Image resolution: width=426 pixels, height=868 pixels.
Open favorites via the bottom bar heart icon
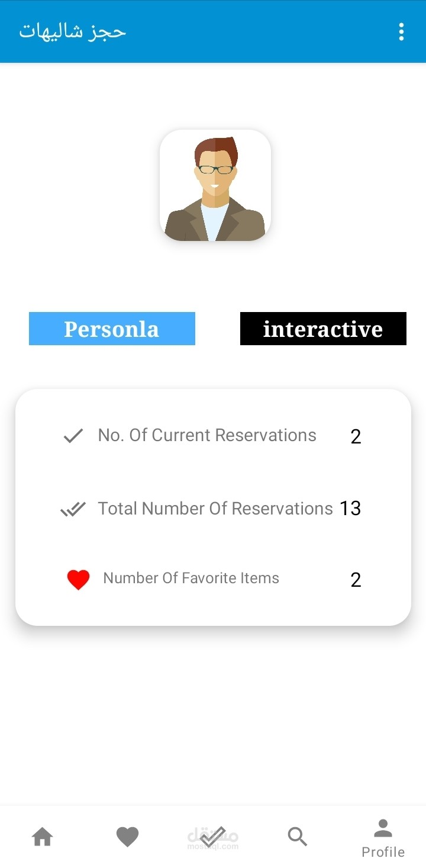[x=127, y=837]
